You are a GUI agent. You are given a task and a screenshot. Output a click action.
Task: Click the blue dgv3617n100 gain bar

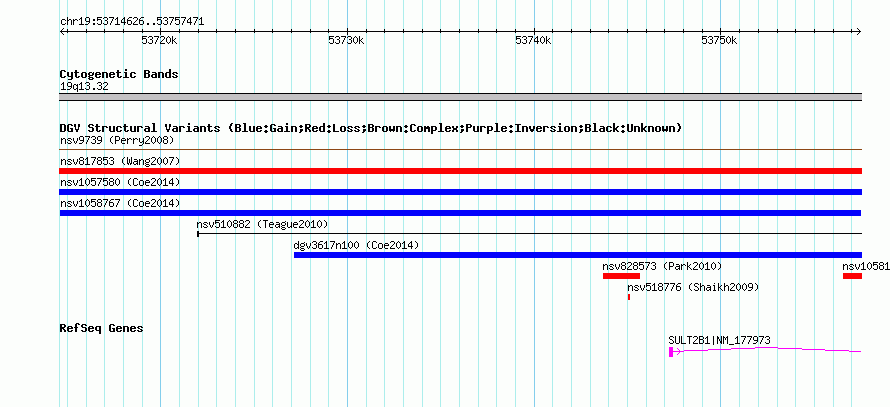click(578, 255)
